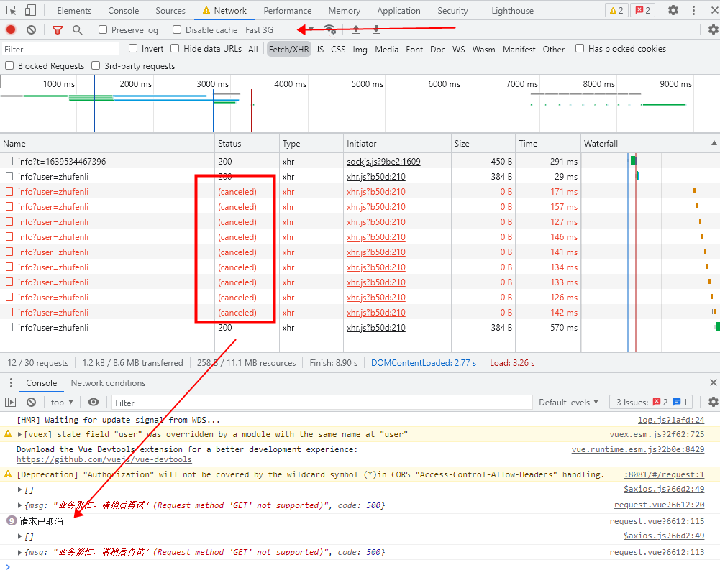The image size is (720, 588).
Task: Clear the network log
Action: (x=32, y=30)
